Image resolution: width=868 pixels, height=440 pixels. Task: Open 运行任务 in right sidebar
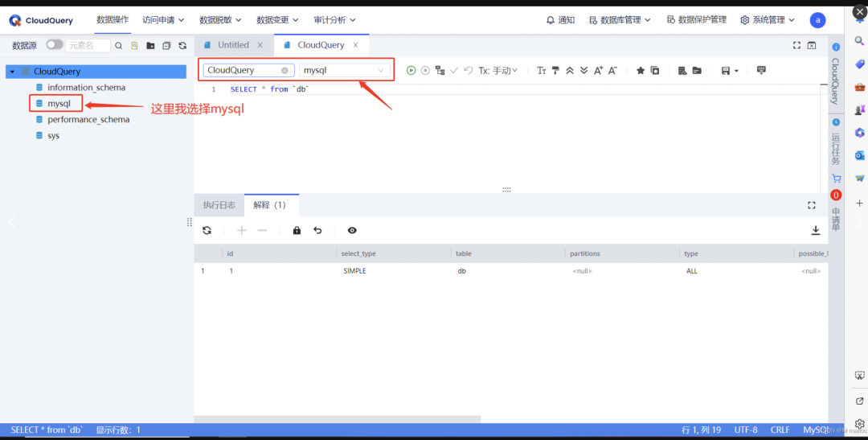pyautogui.click(x=836, y=142)
